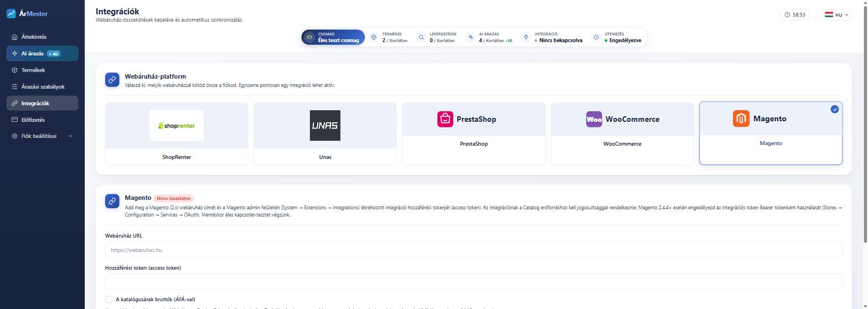This screenshot has width=868, height=309.
Task: Open AI árazás in the sidebar
Action: (x=42, y=54)
